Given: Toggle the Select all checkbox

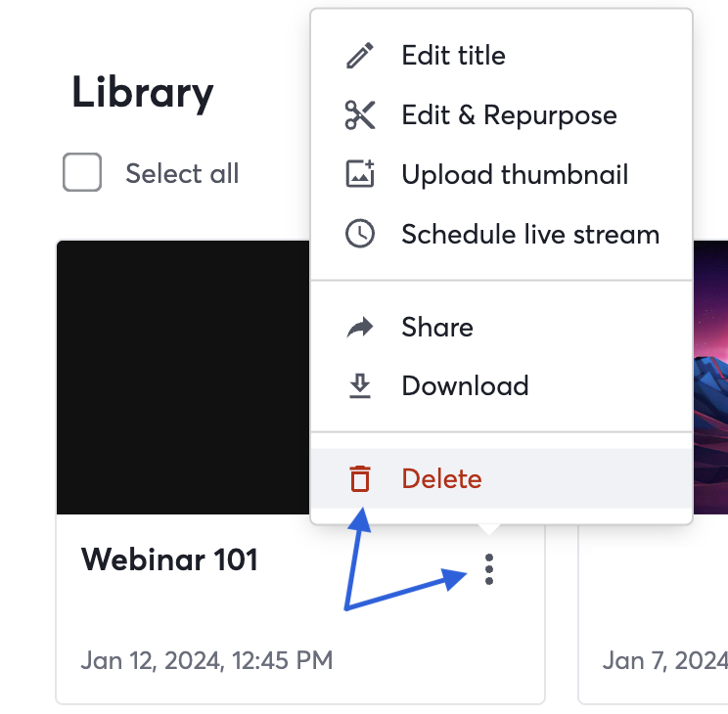Looking at the screenshot, I should click(x=82, y=172).
